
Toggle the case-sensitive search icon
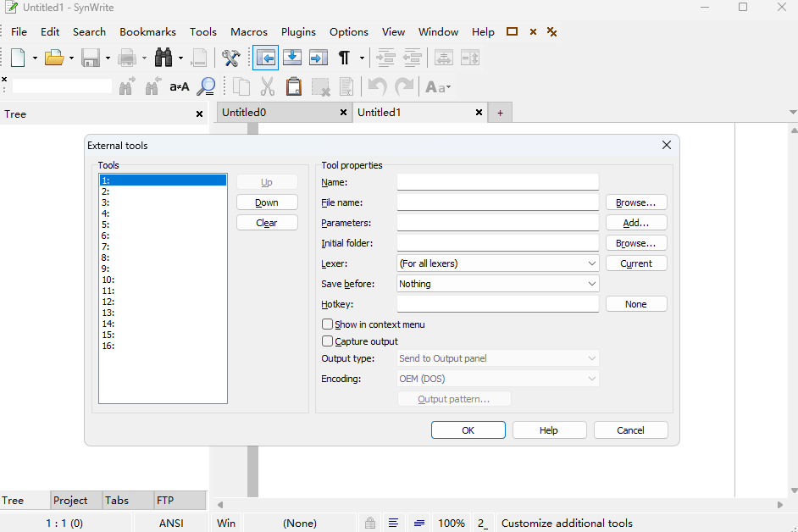coord(180,86)
